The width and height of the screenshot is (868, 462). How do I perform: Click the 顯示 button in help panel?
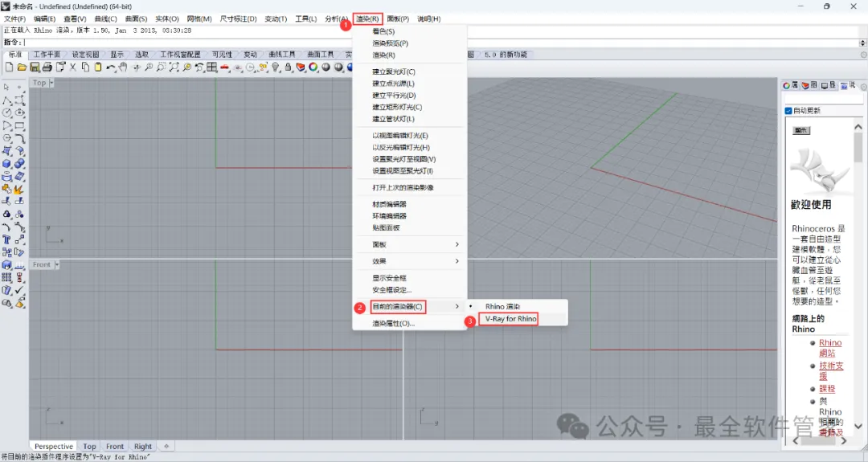pos(801,131)
